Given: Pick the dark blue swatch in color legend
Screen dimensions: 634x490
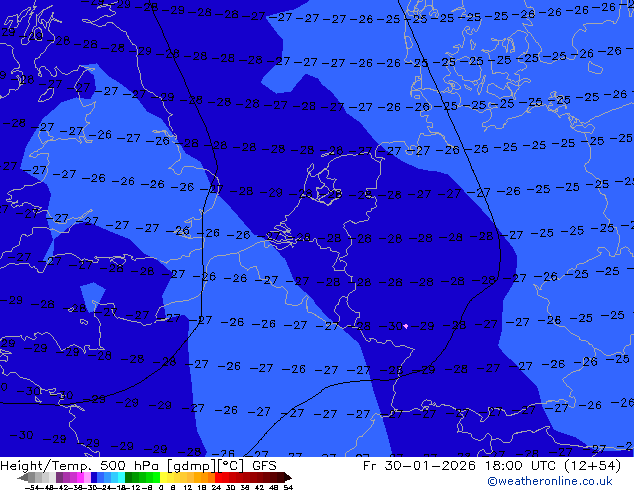Looking at the screenshot, I should 94,477.
